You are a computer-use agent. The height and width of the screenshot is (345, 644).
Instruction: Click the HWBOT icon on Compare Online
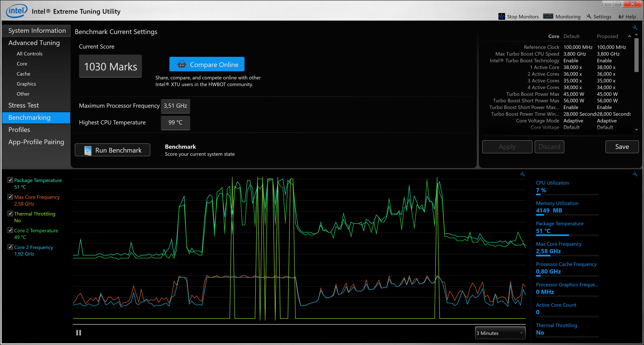point(181,64)
